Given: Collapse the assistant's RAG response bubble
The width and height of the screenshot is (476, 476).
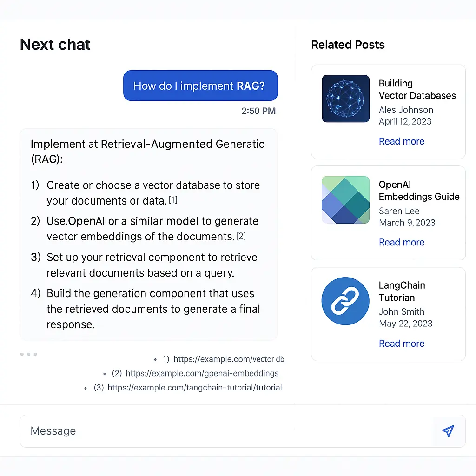Looking at the screenshot, I should pyautogui.click(x=149, y=232).
